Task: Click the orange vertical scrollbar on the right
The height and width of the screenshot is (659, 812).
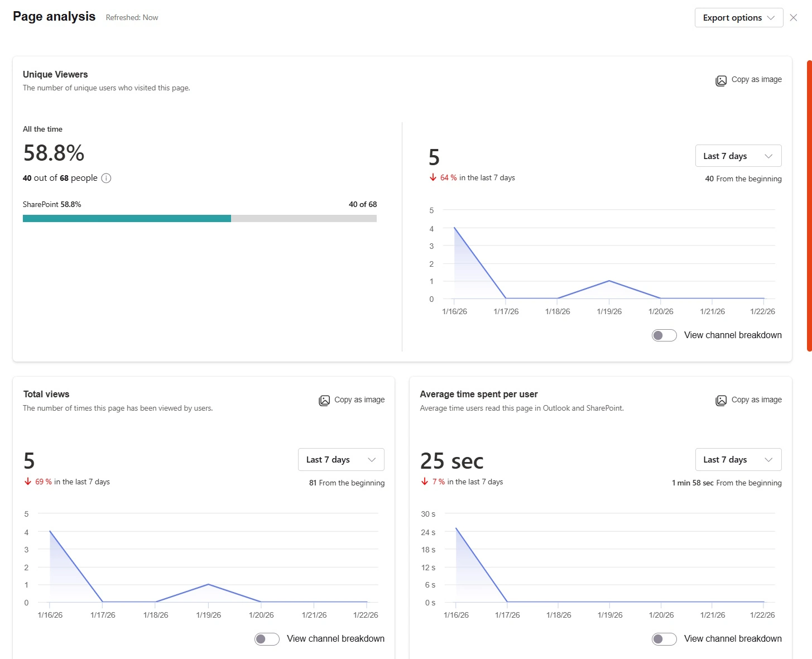Action: coord(809,205)
